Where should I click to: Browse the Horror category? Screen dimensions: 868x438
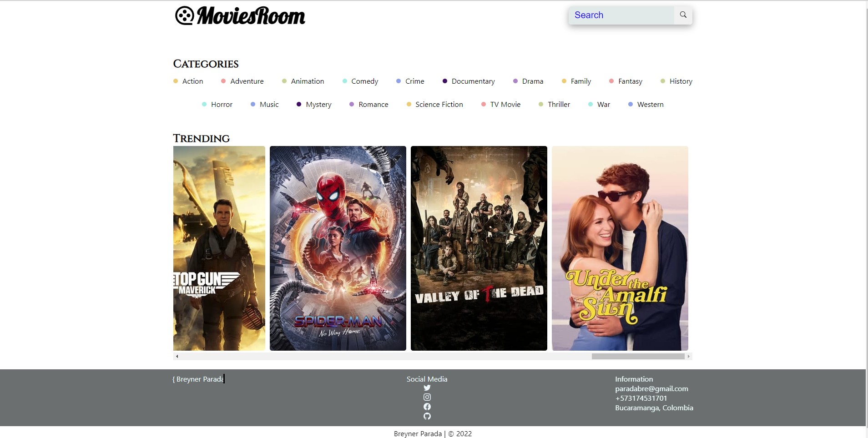pyautogui.click(x=217, y=104)
